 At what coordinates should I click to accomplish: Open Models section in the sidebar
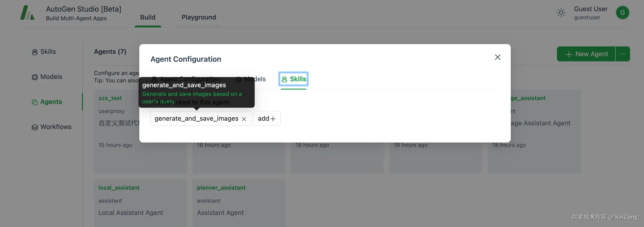(47, 77)
